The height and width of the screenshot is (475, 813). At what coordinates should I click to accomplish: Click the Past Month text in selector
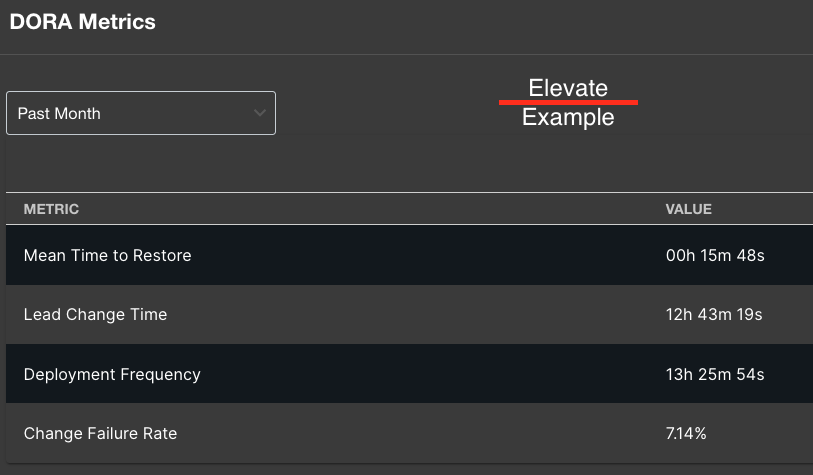click(59, 114)
